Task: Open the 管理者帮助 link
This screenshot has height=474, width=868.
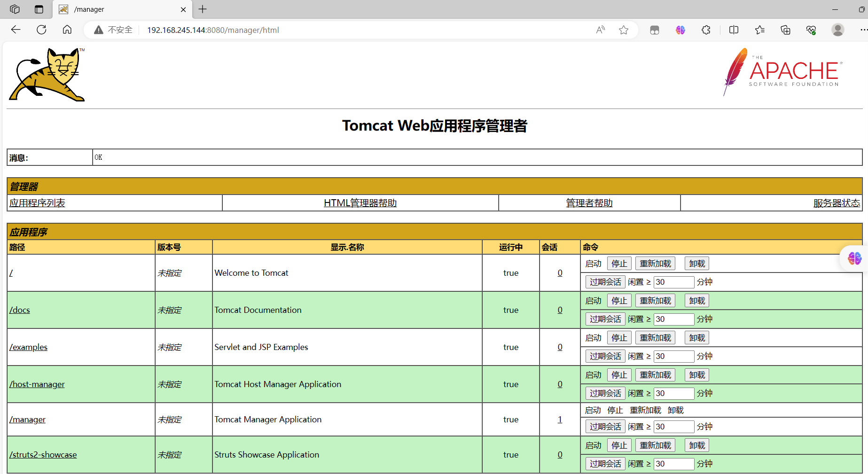Action: pos(589,203)
